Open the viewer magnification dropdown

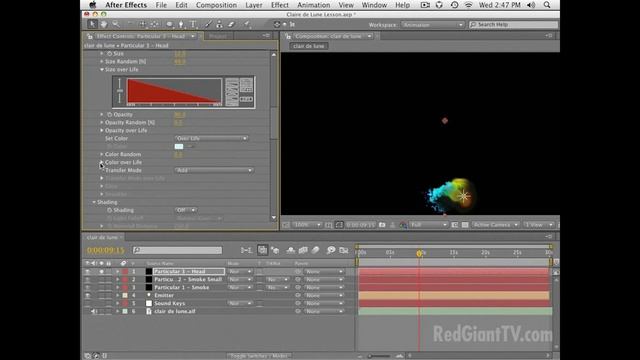click(307, 225)
